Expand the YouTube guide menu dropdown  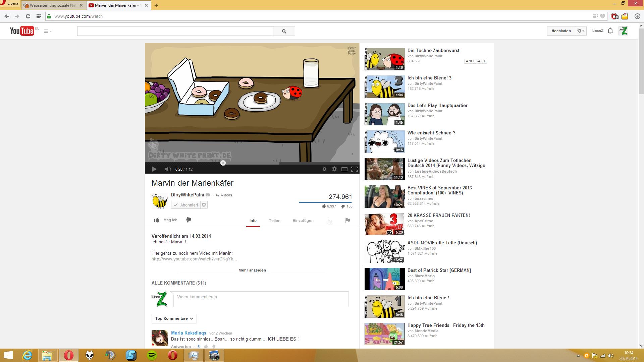pyautogui.click(x=48, y=31)
